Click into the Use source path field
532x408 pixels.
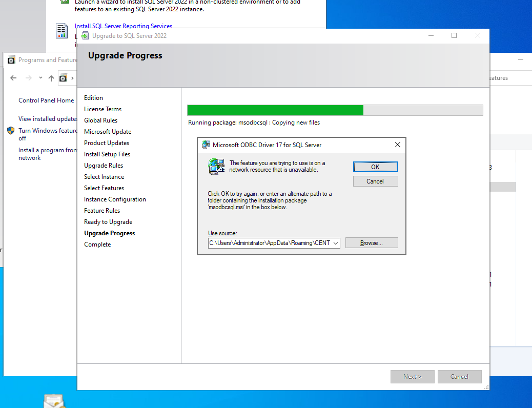click(x=270, y=243)
